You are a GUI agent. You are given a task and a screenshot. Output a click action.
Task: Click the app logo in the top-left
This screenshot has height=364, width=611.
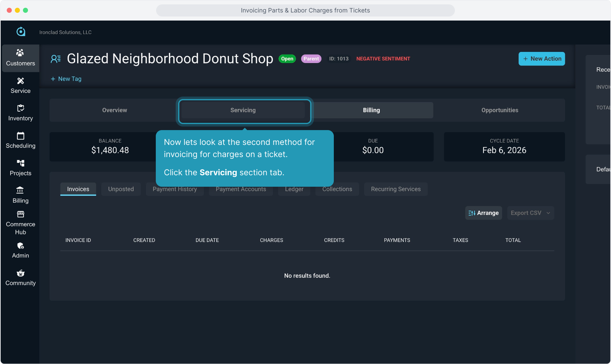click(21, 32)
